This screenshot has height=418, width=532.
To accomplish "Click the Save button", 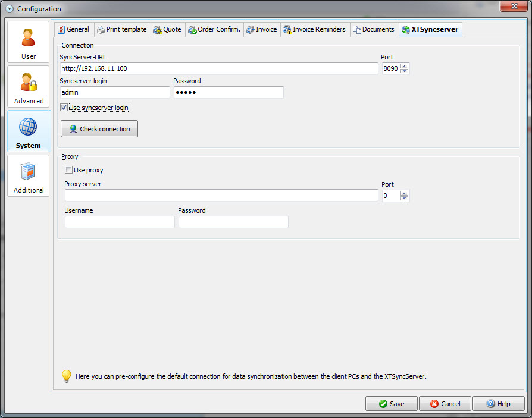I will pos(391,403).
